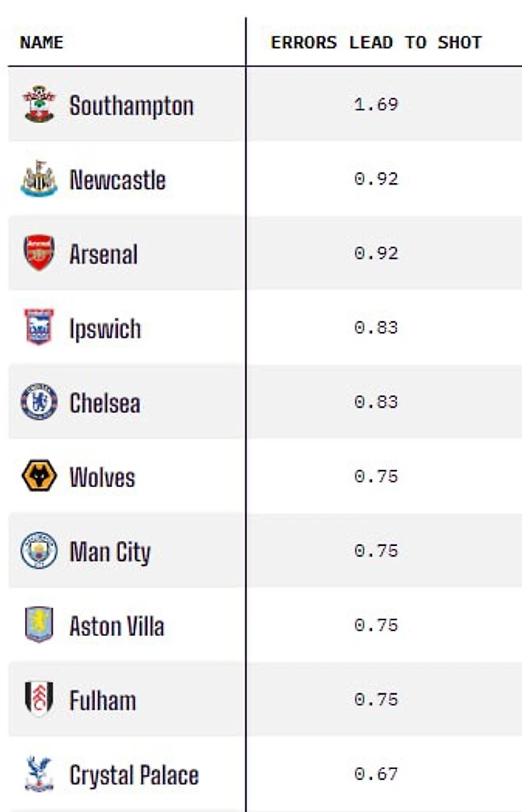Click the Aston Villa club crest

(x=39, y=626)
